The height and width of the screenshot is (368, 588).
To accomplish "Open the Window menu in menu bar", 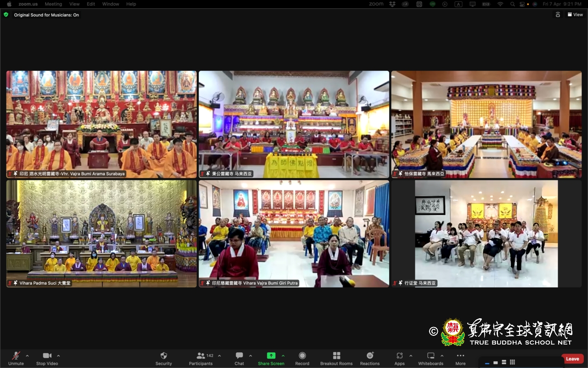I will 111,4.
